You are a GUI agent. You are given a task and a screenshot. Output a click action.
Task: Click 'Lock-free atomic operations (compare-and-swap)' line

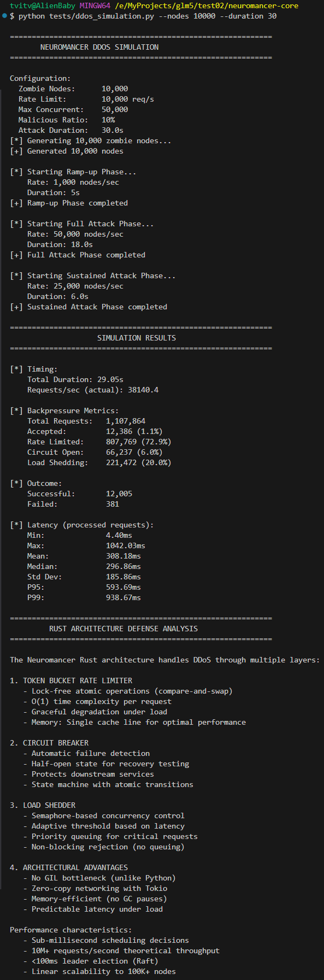click(128, 691)
